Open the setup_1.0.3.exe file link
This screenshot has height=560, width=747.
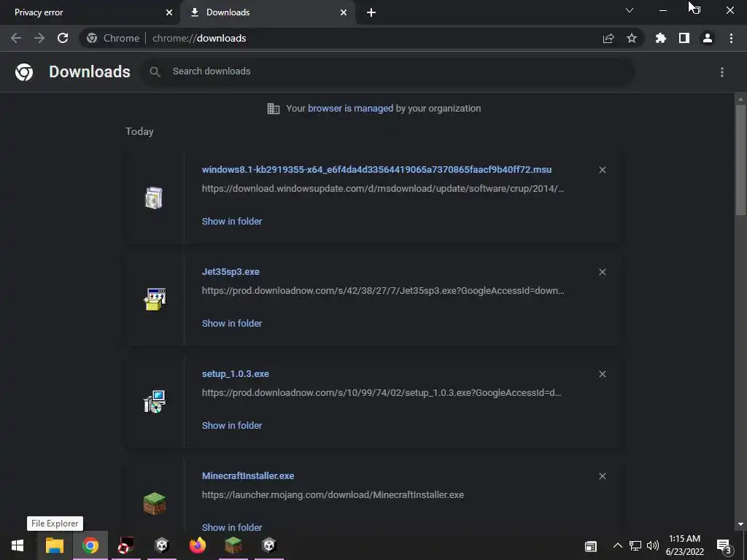pos(236,374)
